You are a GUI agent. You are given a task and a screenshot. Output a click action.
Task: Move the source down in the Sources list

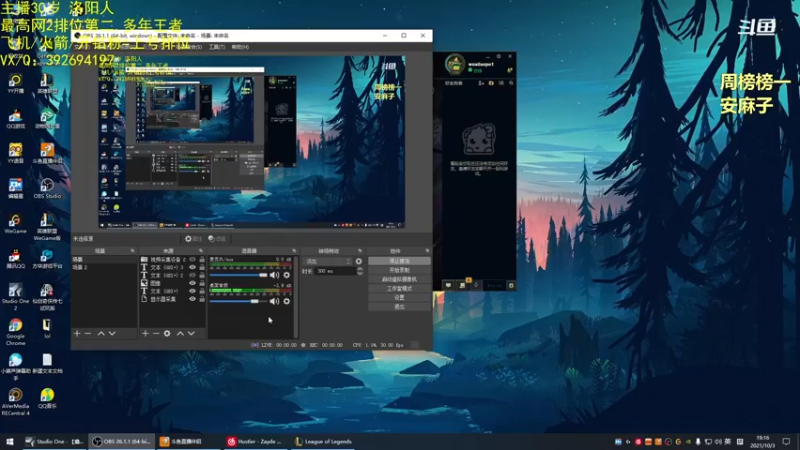tap(191, 333)
